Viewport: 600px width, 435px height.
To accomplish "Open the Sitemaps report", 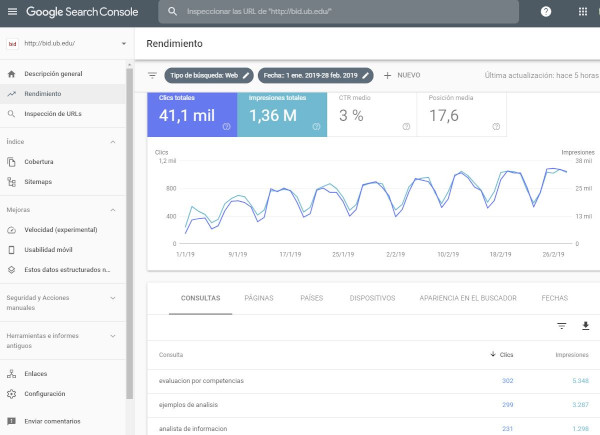I will (63, 182).
